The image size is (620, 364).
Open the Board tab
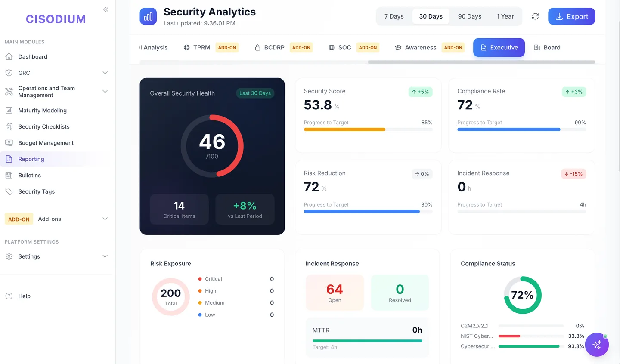tap(547, 48)
